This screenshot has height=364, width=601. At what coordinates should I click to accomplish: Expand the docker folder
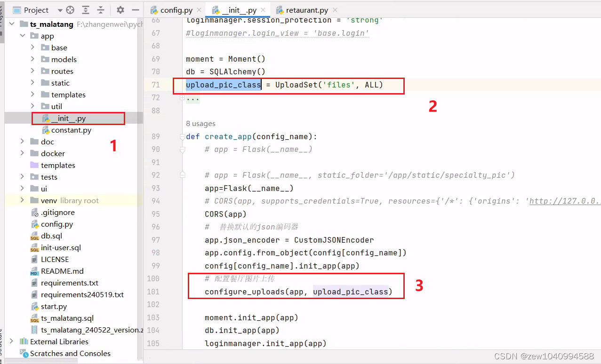pyautogui.click(x=23, y=153)
